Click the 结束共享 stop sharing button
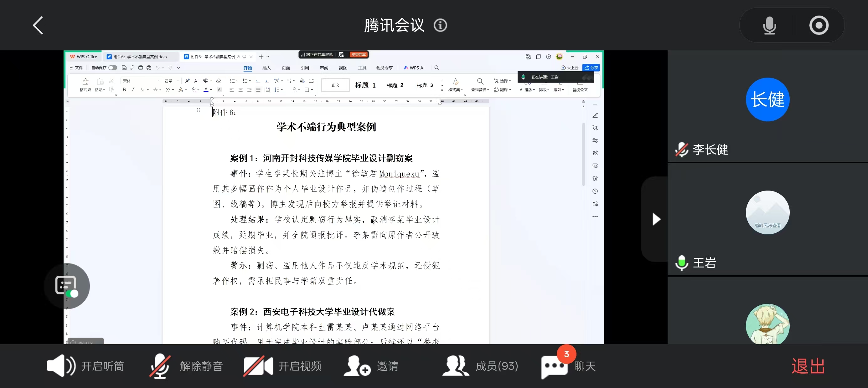Image resolution: width=868 pixels, height=388 pixels. point(359,54)
